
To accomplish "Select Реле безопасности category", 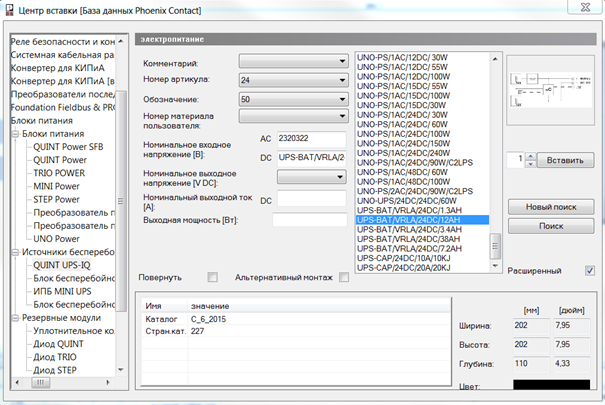I will pos(63,42).
